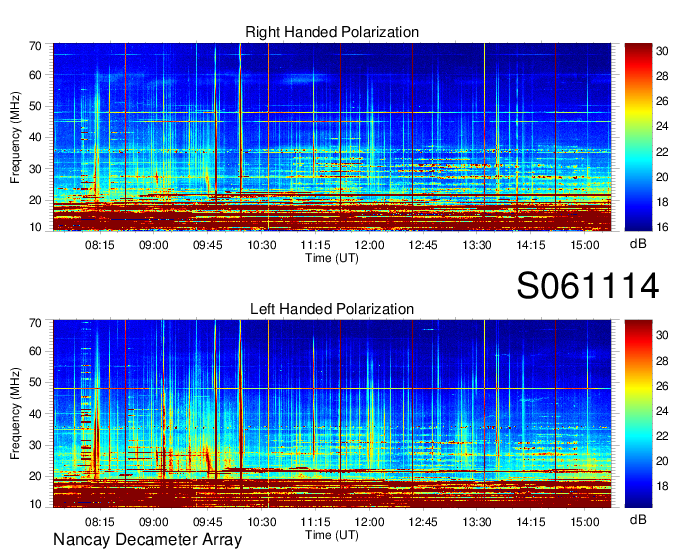This screenshot has width=680, height=552.
Task: Click the 70 MHz tick of Left Handed plot
Action: [x=35, y=323]
